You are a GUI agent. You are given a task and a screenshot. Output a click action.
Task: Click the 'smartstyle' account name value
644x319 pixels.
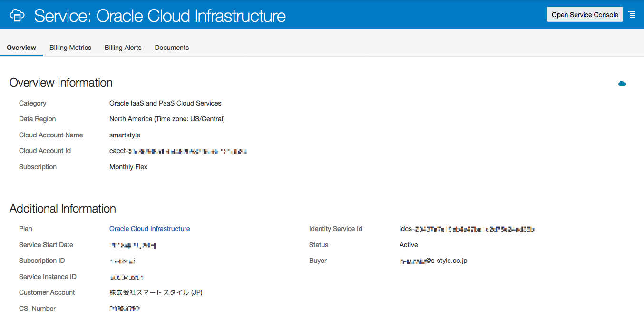[x=125, y=135]
